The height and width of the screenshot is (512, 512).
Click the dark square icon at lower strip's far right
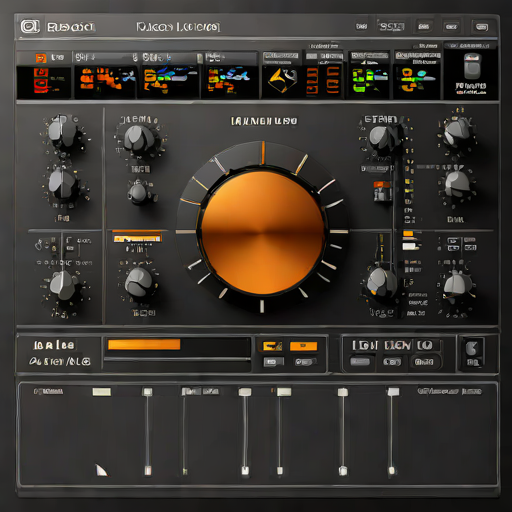point(472,353)
